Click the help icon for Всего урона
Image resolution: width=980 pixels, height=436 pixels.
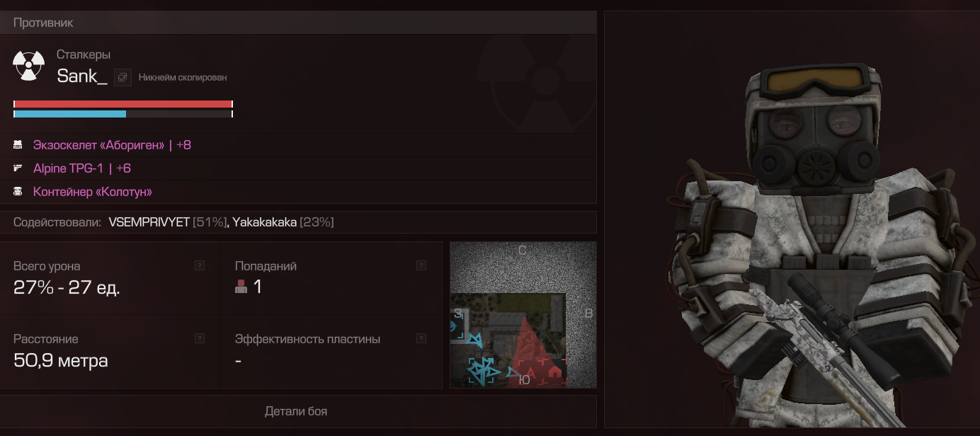(x=200, y=265)
